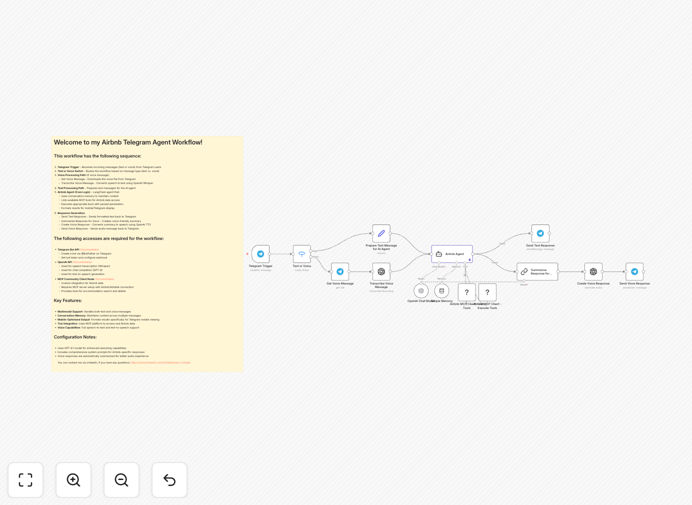Select the Airbnb MCP Client Execute Tools node

point(487,292)
